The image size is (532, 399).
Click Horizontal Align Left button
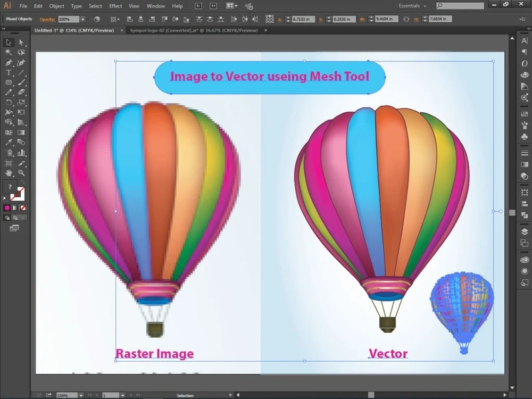(130, 19)
